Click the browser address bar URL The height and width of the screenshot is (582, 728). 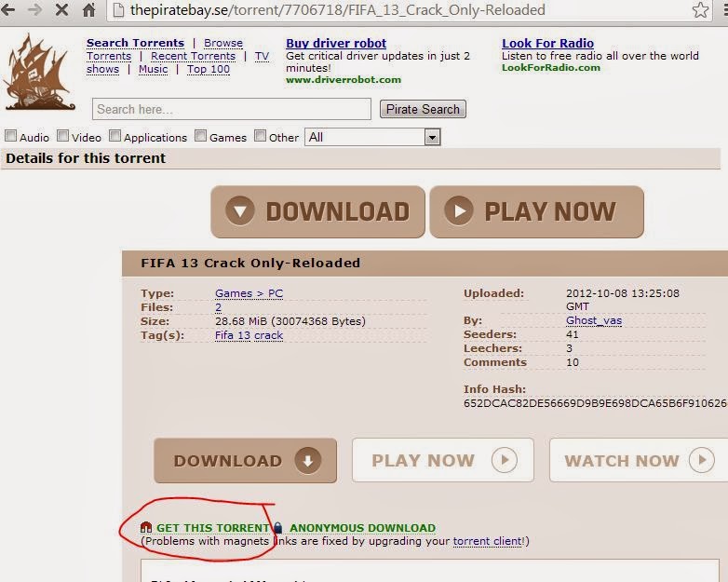338,9
